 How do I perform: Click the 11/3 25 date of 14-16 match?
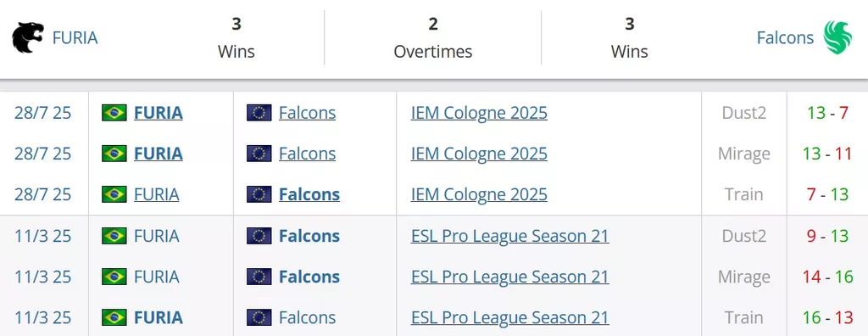(43, 277)
